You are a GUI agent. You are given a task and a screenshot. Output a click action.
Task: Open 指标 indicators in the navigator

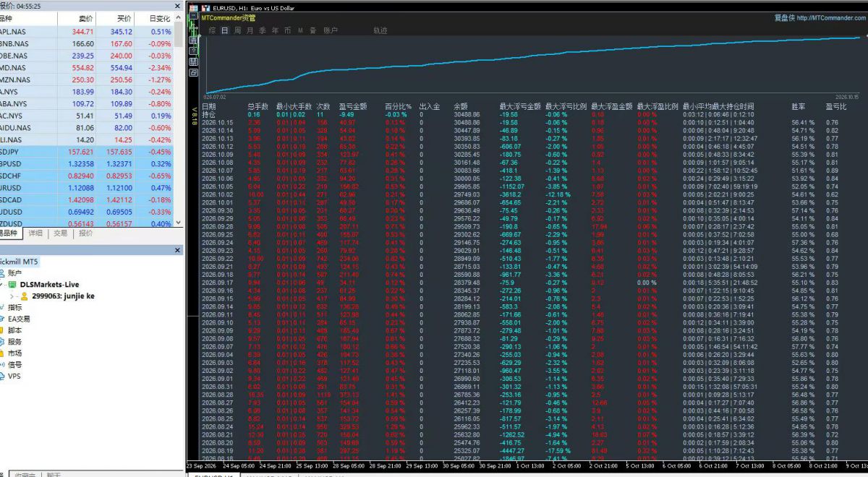(14, 307)
